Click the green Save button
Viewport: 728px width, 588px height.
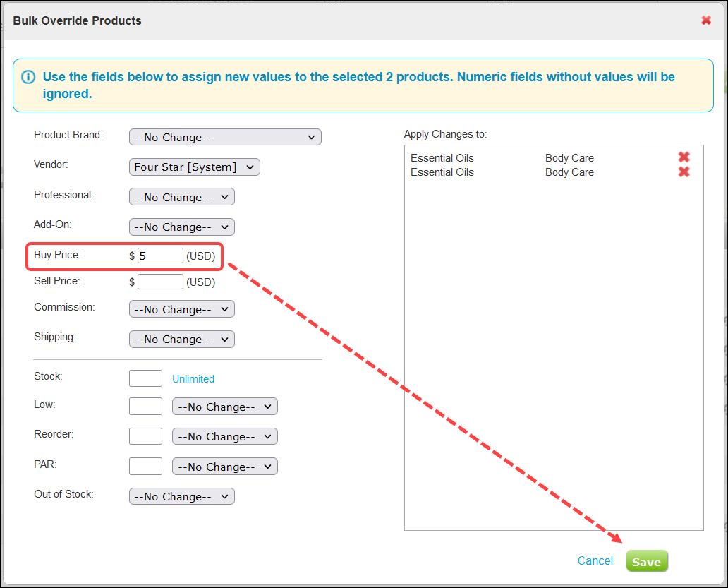tap(647, 561)
